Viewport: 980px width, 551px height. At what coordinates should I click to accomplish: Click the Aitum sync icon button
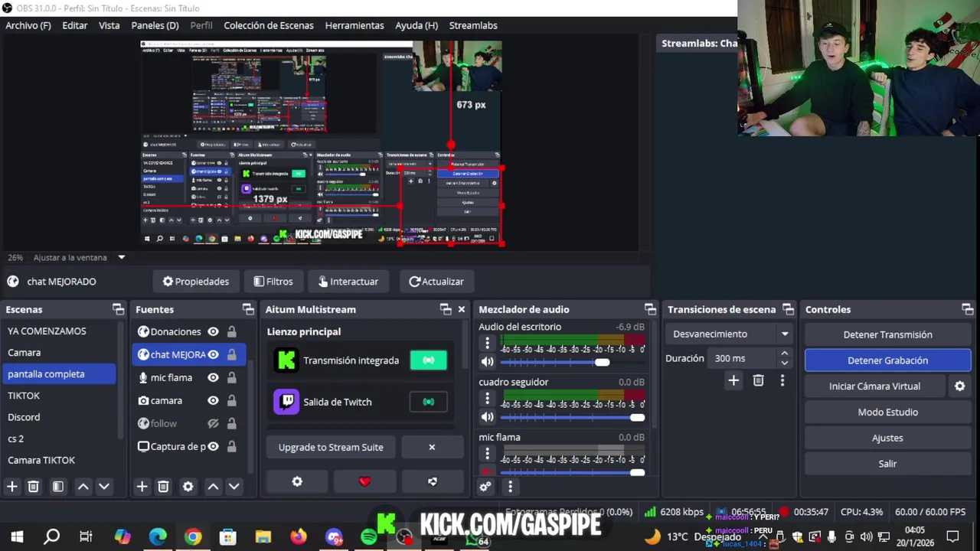[433, 481]
